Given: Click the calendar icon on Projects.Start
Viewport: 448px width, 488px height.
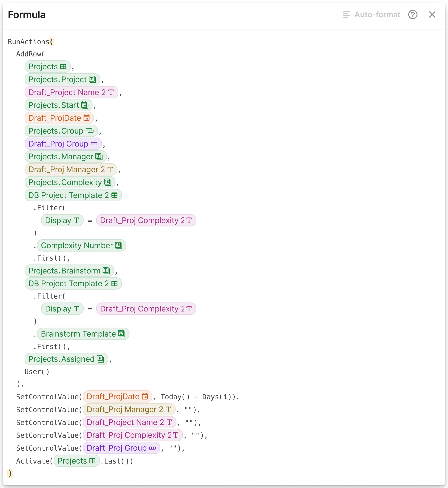Looking at the screenshot, I should coord(85,105).
